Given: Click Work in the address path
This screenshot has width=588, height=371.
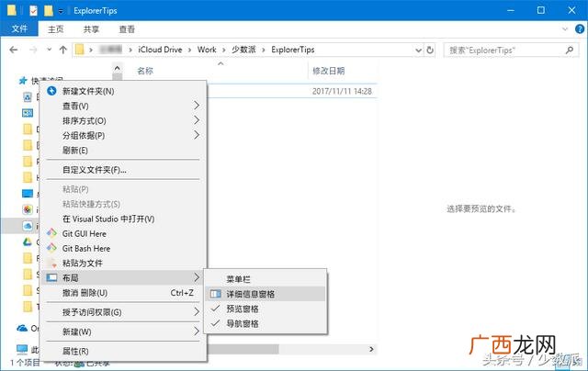Looking at the screenshot, I should point(207,50).
